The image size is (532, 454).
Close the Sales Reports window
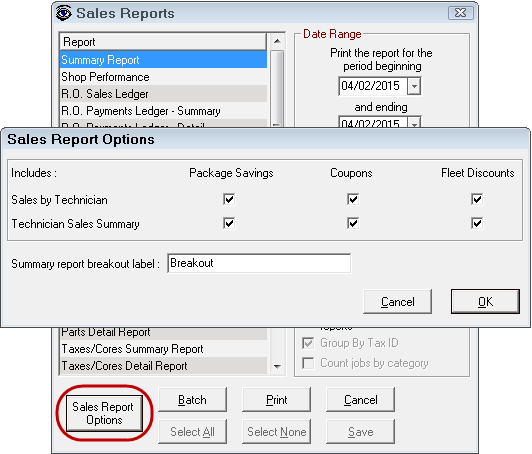460,13
